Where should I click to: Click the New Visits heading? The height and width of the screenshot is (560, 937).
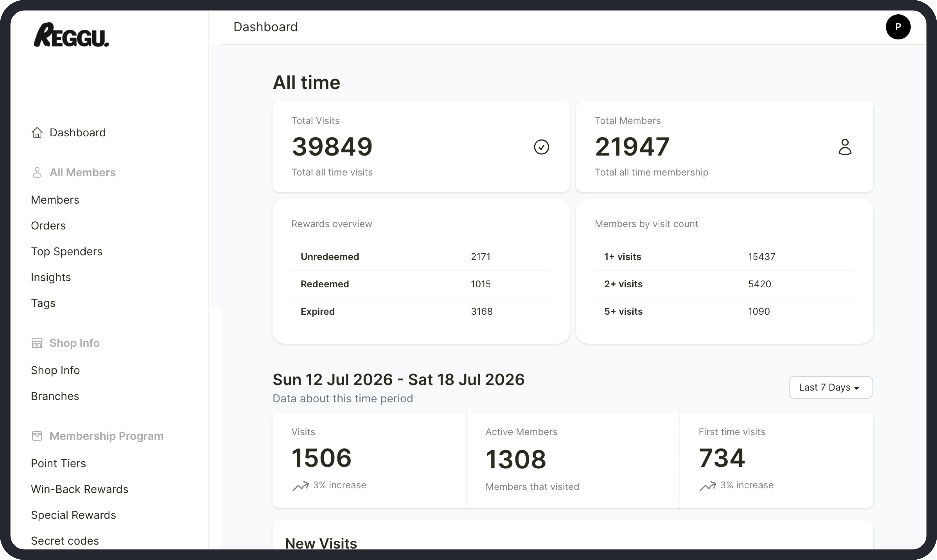[321, 543]
